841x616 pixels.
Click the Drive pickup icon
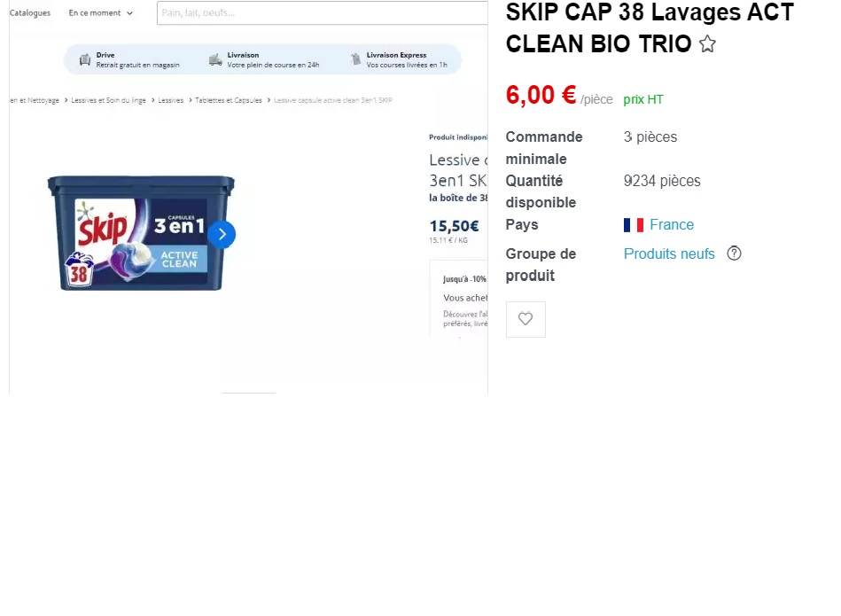85,59
